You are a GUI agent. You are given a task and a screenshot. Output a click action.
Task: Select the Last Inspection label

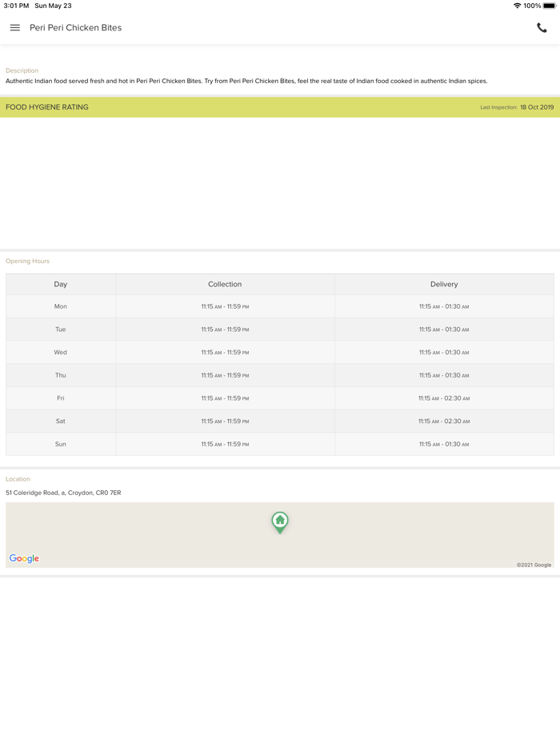498,107
